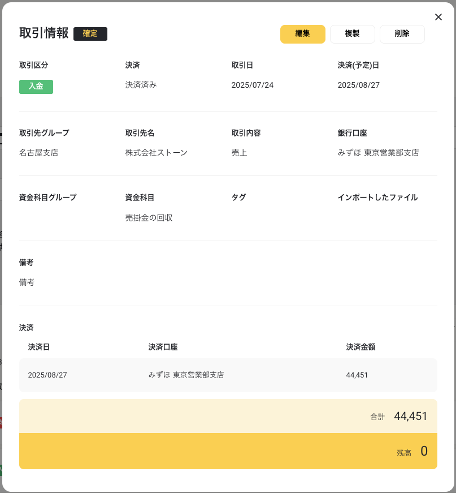456x493 pixels.
Task: Click the 確定 status badge
Action: click(90, 34)
